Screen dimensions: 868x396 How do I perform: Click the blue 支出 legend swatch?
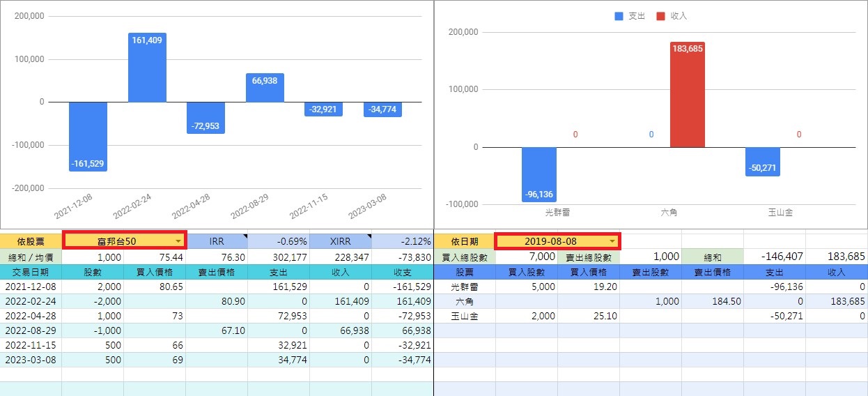(x=619, y=16)
